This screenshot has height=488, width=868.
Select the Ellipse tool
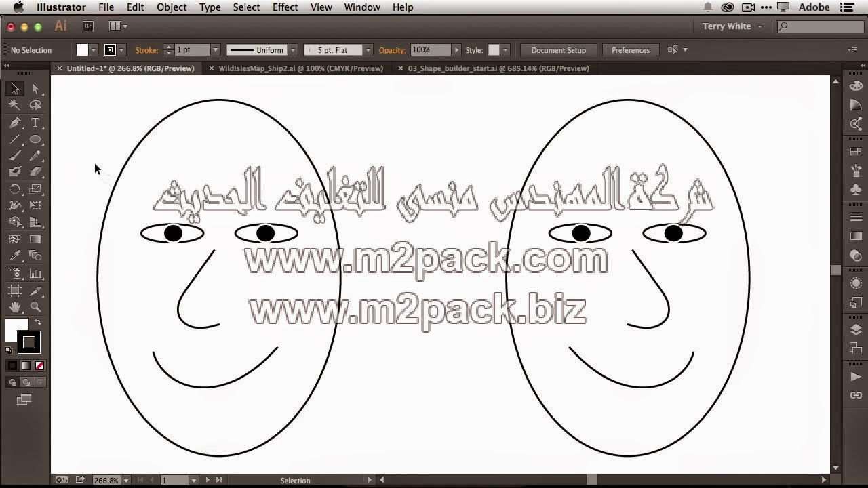click(35, 139)
